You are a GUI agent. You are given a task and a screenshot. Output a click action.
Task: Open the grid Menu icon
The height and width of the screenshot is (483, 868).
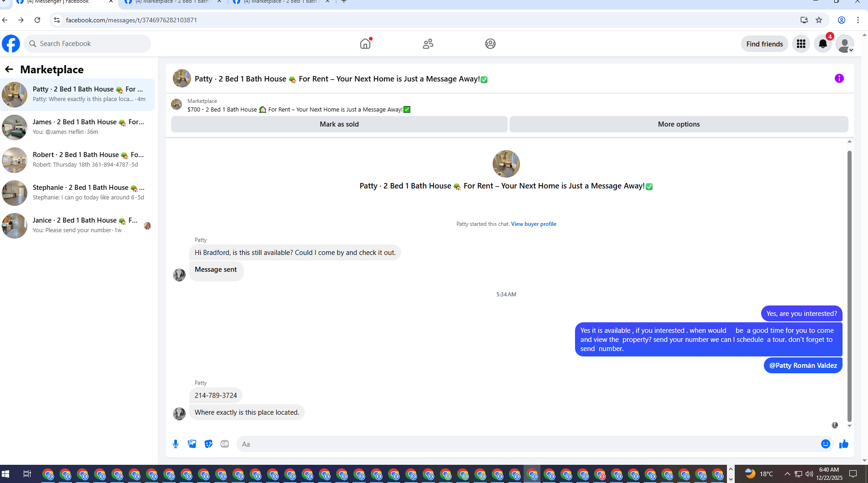tap(801, 44)
